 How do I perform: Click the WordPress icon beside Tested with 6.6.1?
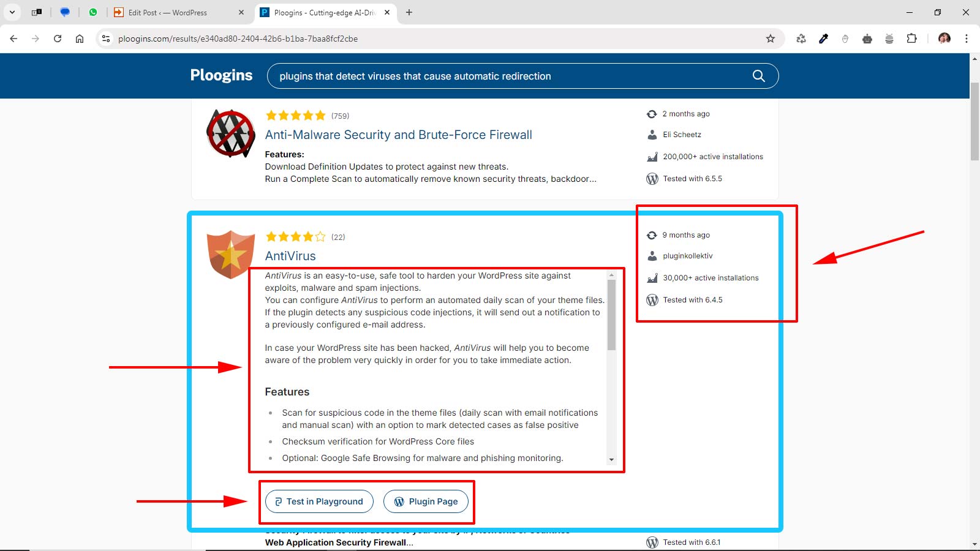pos(652,542)
